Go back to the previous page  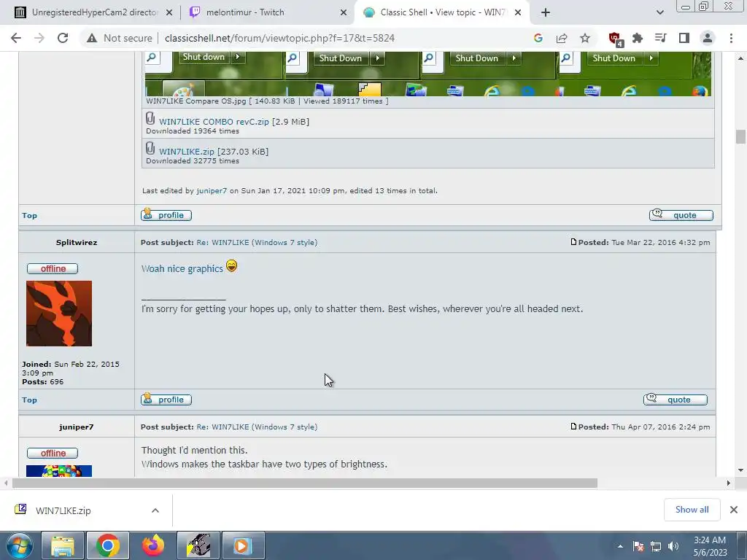pos(16,38)
